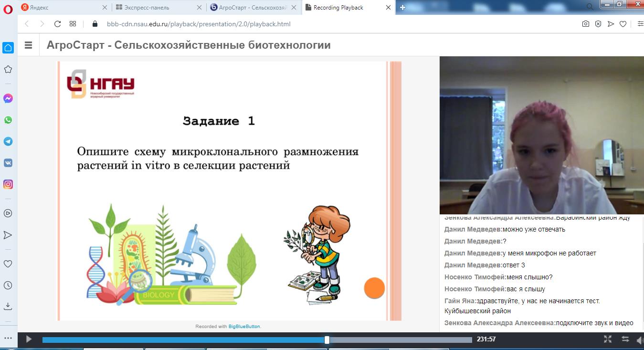The image size is (644, 350).
Task: Open the Easy Setup panel in toolbar
Action: coord(640,24)
